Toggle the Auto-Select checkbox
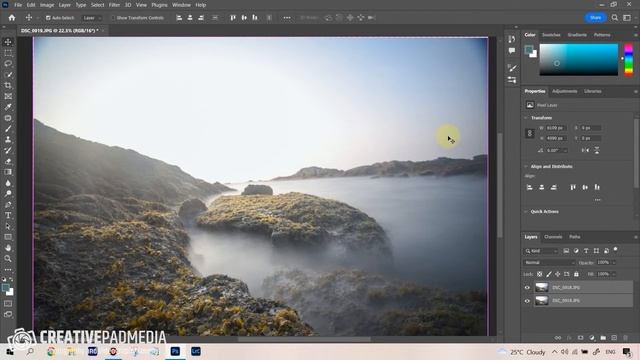 48,18
